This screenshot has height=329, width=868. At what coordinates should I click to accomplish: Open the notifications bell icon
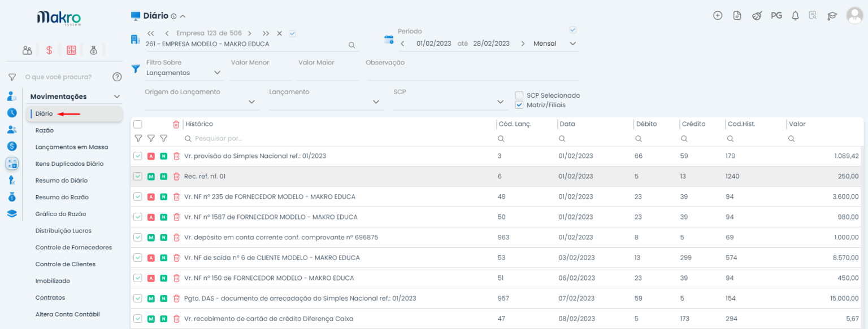pyautogui.click(x=795, y=16)
